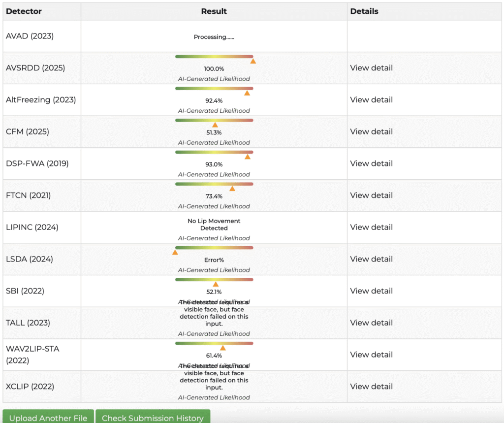Click the Upload Another File button
504x423 pixels.
tap(48, 418)
